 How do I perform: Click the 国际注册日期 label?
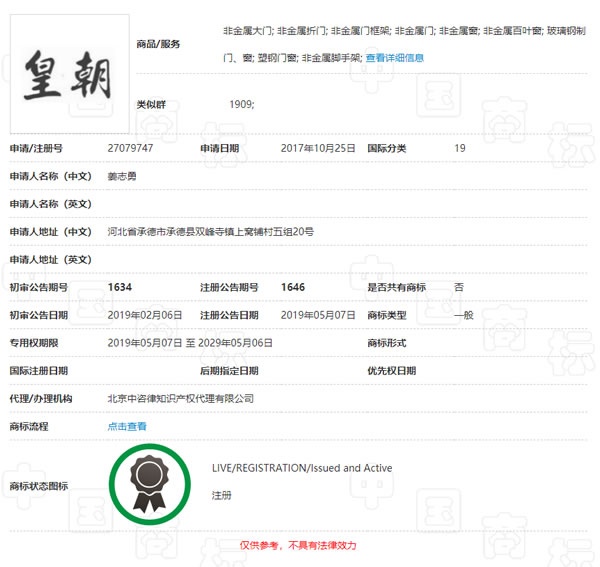coord(39,370)
